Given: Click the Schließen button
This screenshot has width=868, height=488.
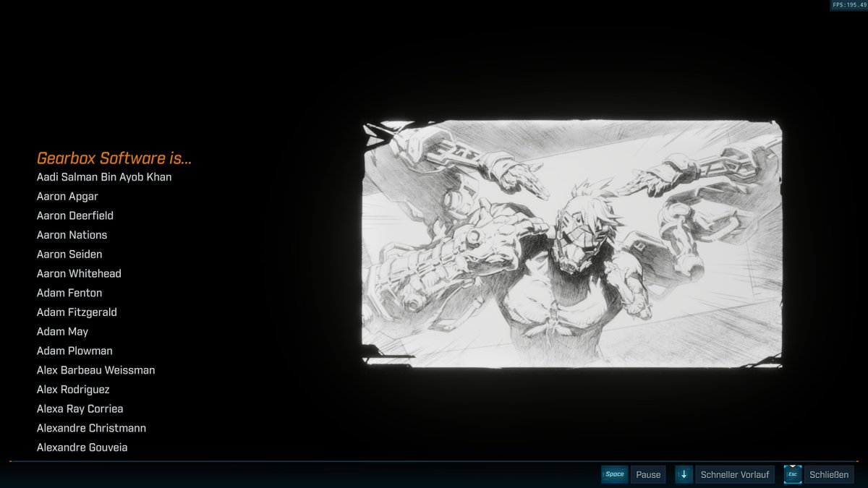Looking at the screenshot, I should pyautogui.click(x=829, y=475).
